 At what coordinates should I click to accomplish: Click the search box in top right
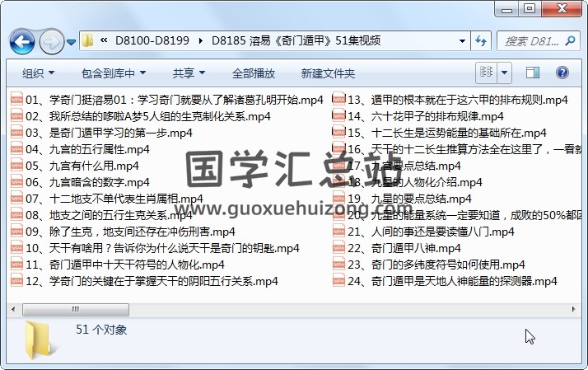pyautogui.click(x=535, y=40)
